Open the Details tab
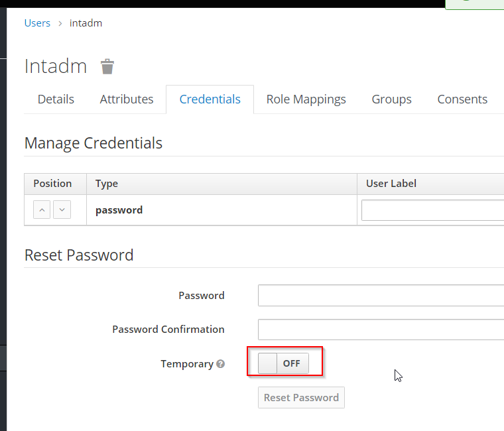Screen dimensions: 504x431 [56, 99]
